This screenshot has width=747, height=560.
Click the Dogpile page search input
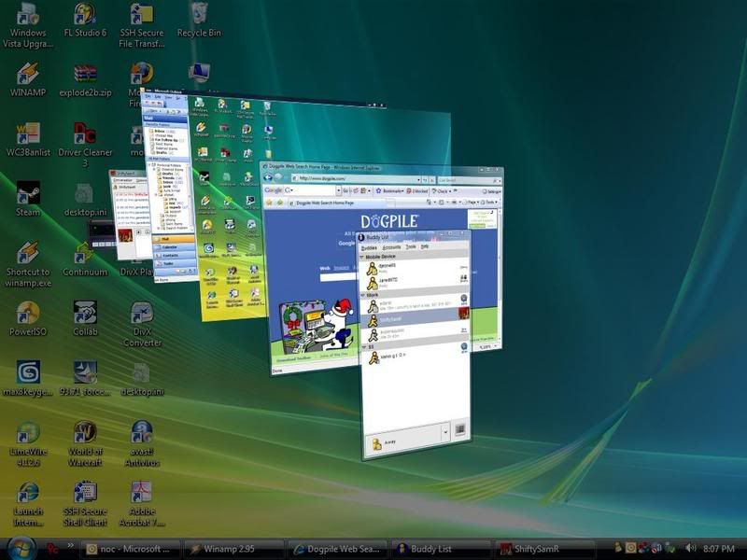[337, 277]
